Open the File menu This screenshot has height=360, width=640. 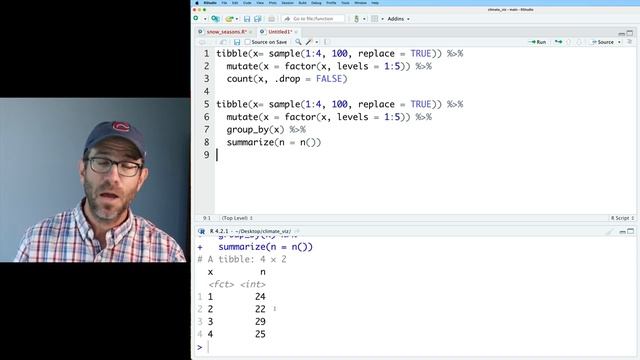point(224,3)
